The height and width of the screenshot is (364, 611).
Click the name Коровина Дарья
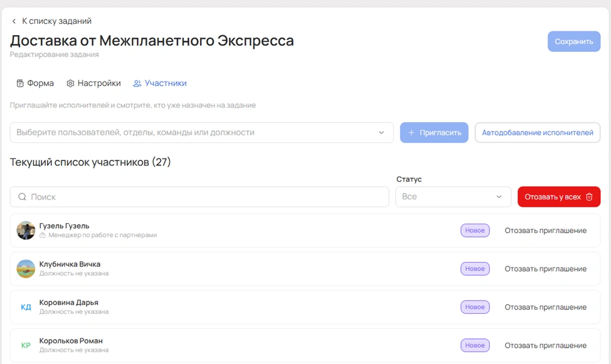click(x=68, y=303)
